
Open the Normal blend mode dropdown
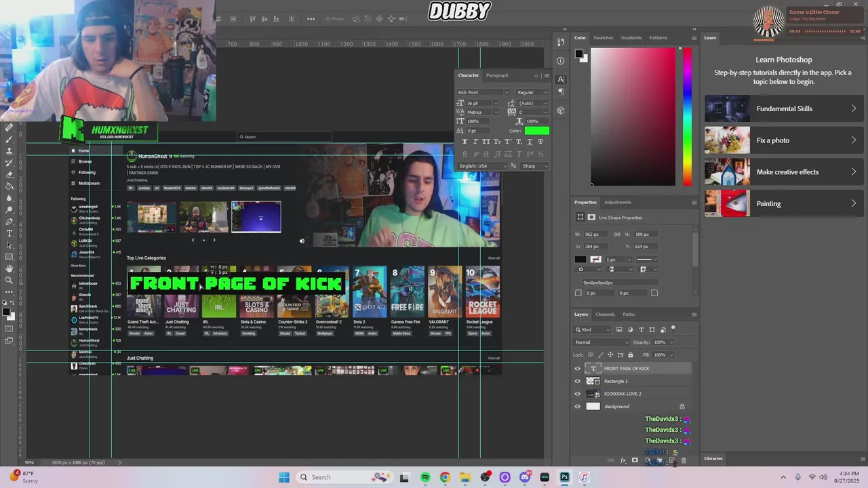pos(601,342)
